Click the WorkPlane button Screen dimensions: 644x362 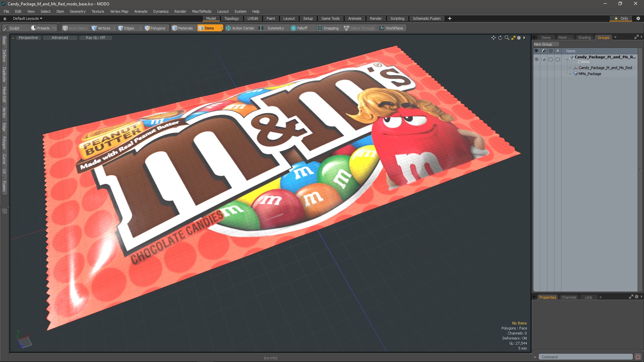[x=392, y=28]
